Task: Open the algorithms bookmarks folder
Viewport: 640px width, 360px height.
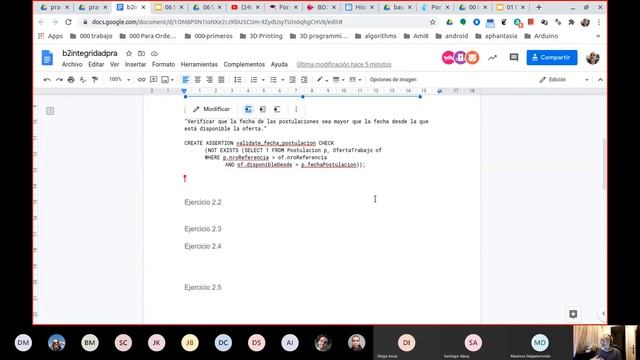Action: coord(376,36)
